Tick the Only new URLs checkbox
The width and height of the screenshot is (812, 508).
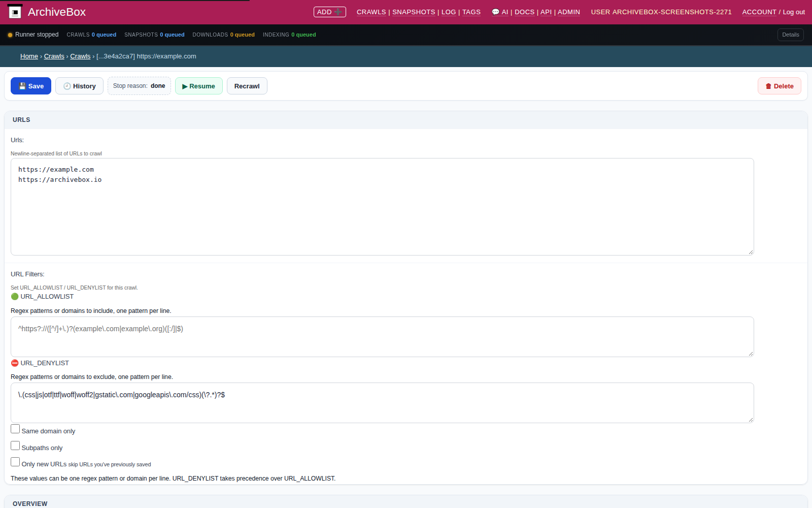[15, 462]
